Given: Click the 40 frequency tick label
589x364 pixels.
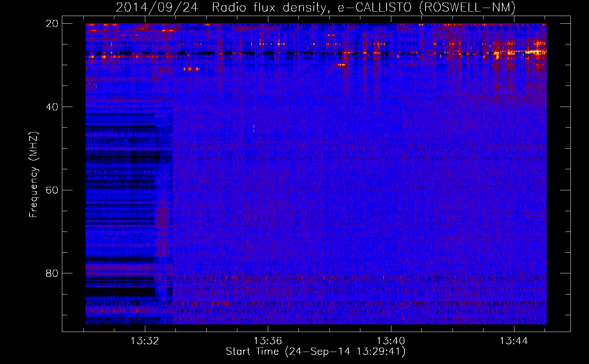Looking at the screenshot, I should tap(52, 107).
